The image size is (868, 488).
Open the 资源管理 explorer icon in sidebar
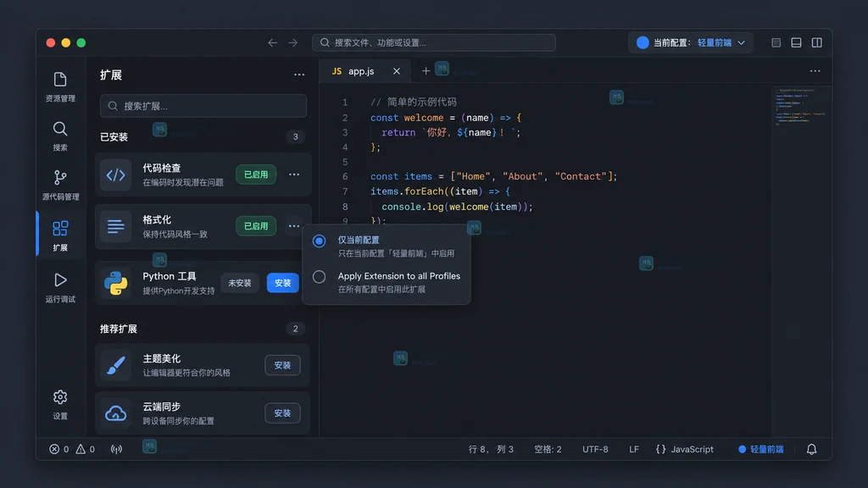pos(60,87)
